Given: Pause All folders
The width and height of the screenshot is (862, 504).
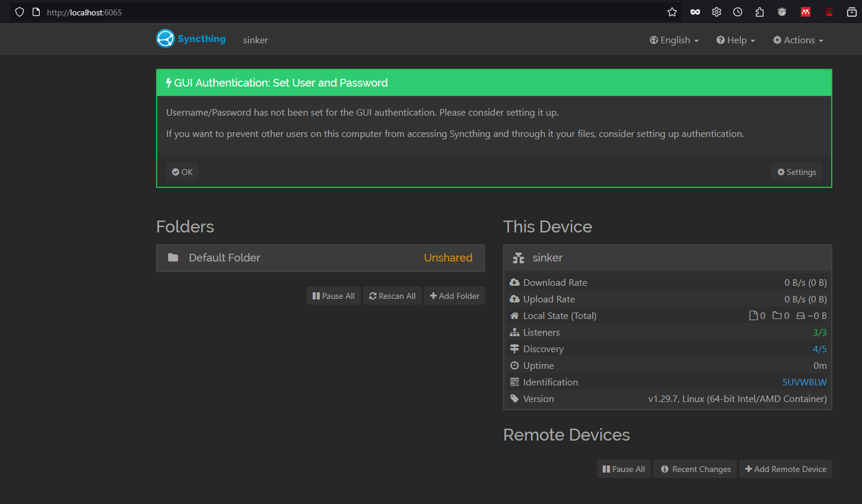Looking at the screenshot, I should coord(333,296).
